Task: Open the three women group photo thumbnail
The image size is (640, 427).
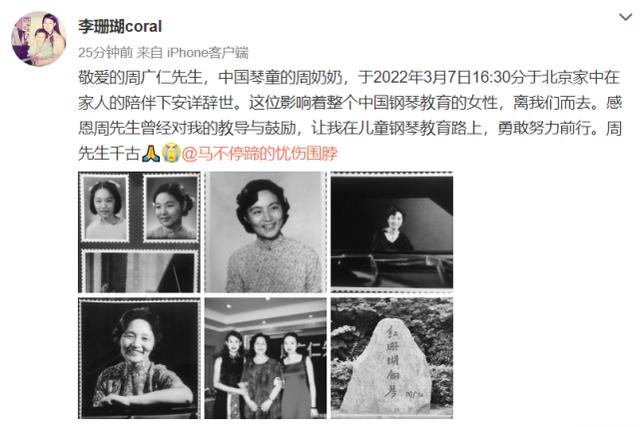Action: pos(265,358)
